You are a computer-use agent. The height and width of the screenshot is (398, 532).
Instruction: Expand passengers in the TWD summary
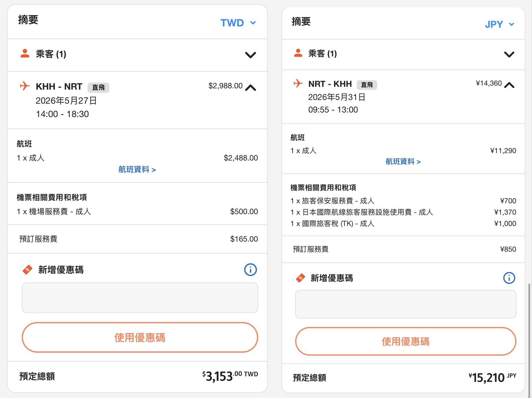(250, 55)
